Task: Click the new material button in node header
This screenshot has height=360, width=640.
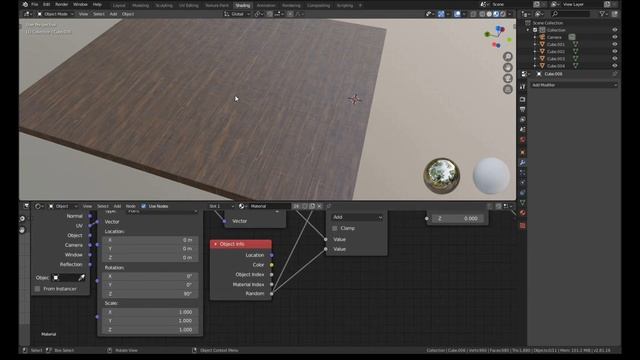Action: (312, 206)
